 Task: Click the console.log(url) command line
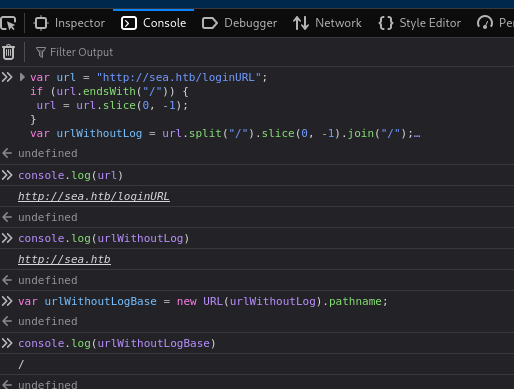(71, 175)
